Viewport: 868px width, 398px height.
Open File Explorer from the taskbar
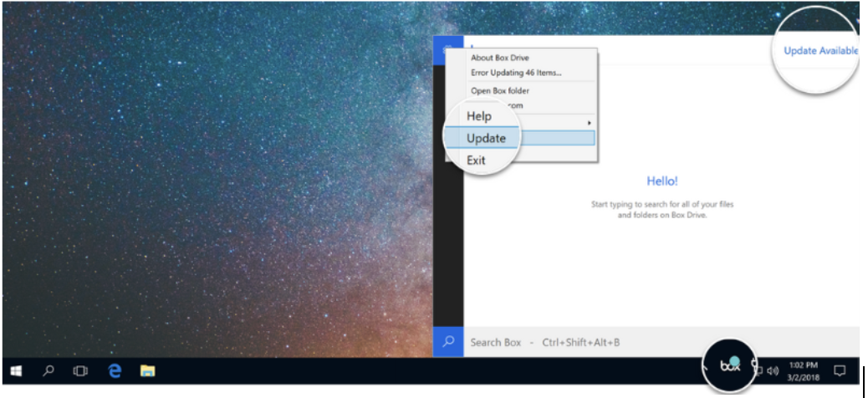pyautogui.click(x=148, y=370)
